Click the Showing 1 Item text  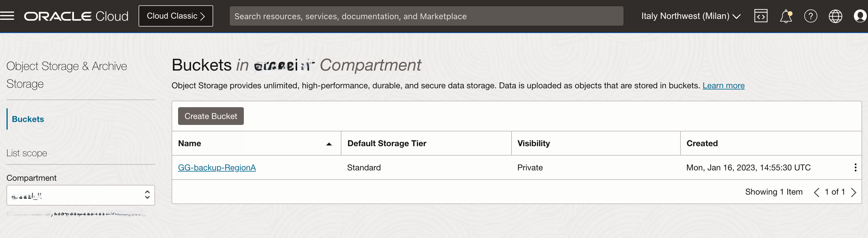click(x=774, y=192)
